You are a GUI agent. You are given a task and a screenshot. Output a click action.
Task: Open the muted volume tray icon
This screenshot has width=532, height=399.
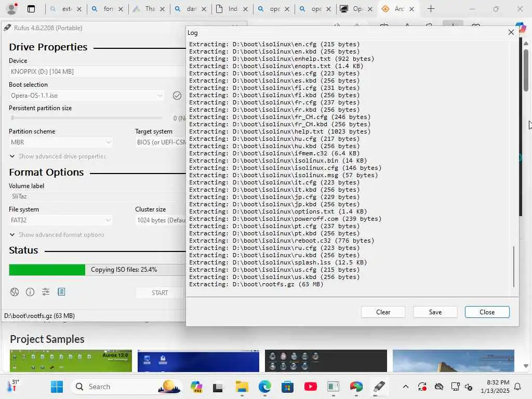(469, 387)
